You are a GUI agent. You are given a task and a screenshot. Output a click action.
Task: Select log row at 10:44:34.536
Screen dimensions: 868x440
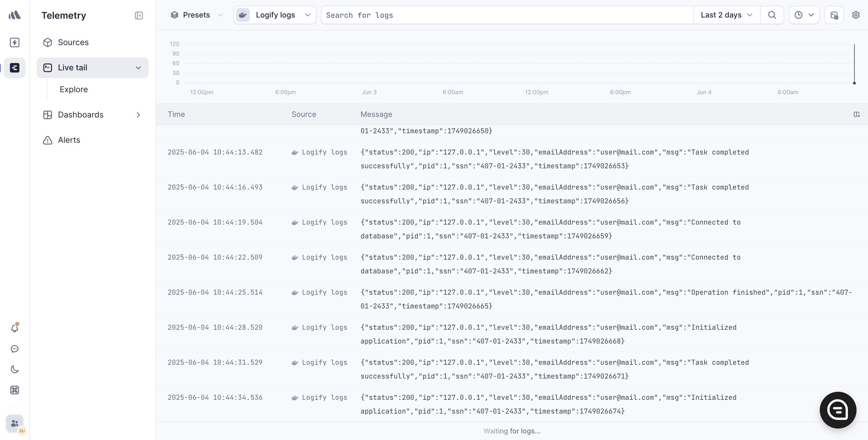point(512,405)
